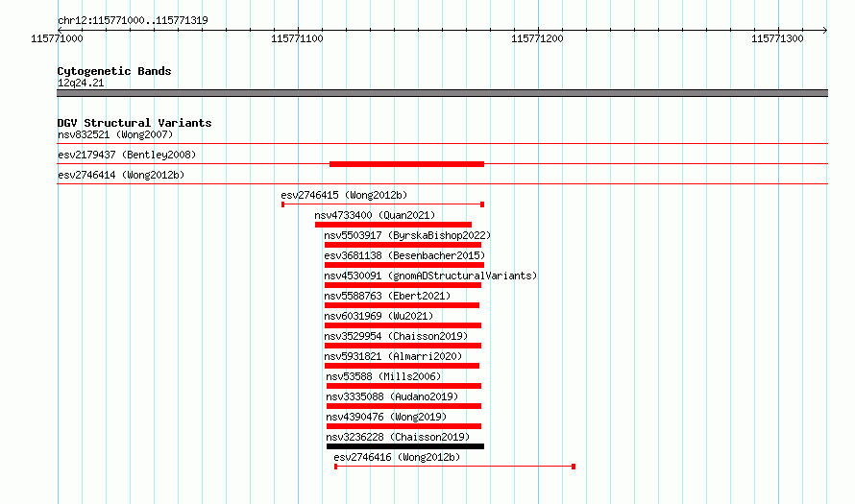855x504 pixels.
Task: Click the chr12:115771000..115771319 region label
Action: (133, 20)
